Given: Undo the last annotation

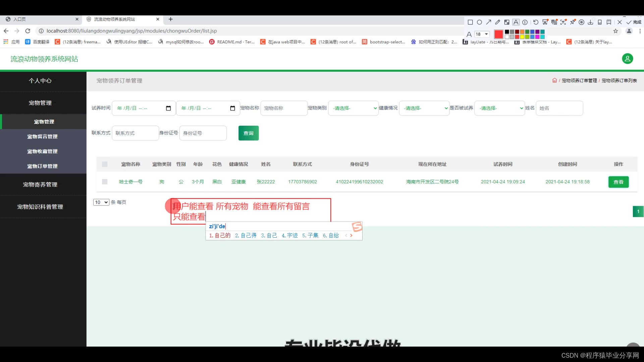Looking at the screenshot, I should (536, 22).
